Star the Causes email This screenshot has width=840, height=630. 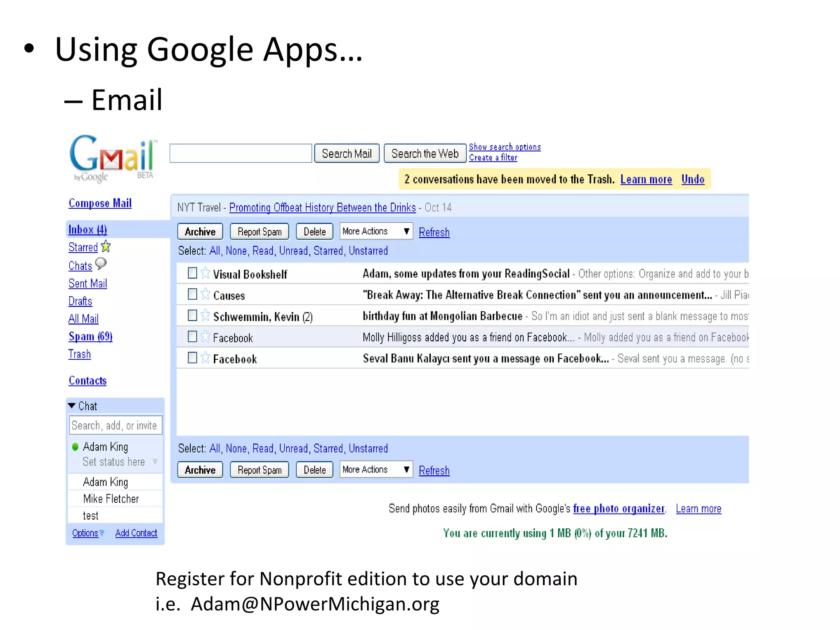[205, 294]
